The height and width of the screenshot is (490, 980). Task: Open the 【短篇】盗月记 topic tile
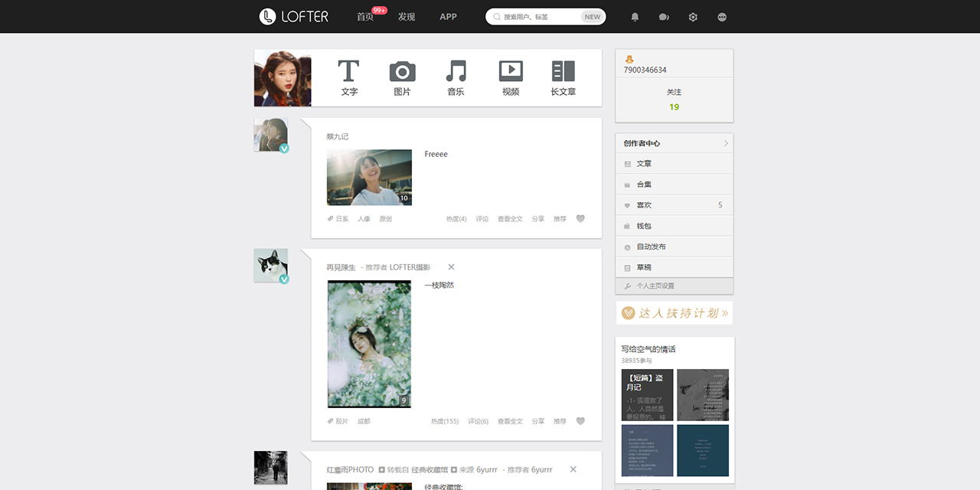point(647,395)
